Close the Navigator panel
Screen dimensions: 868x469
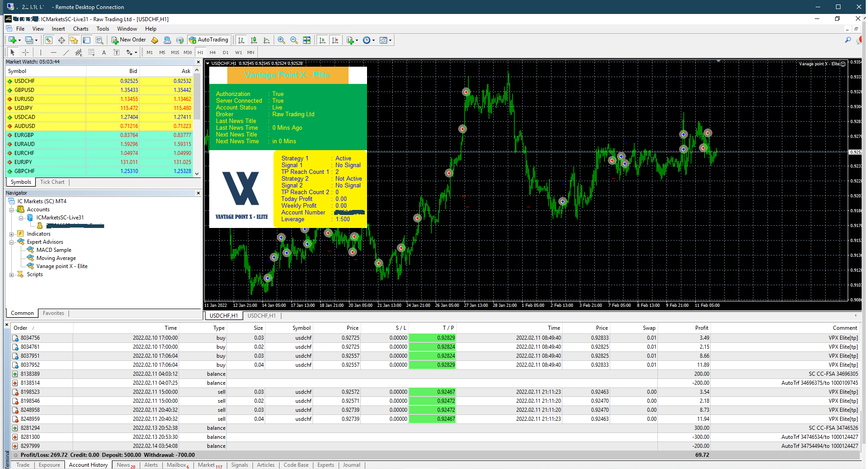click(x=198, y=193)
